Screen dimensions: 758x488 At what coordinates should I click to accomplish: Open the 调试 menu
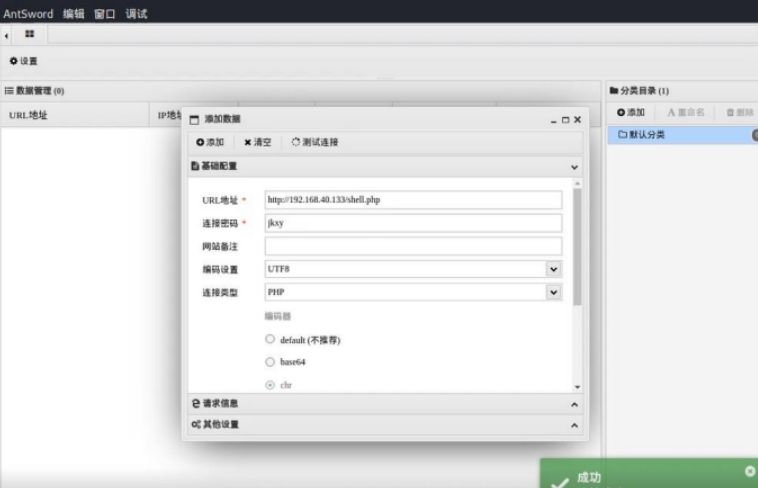coord(136,14)
